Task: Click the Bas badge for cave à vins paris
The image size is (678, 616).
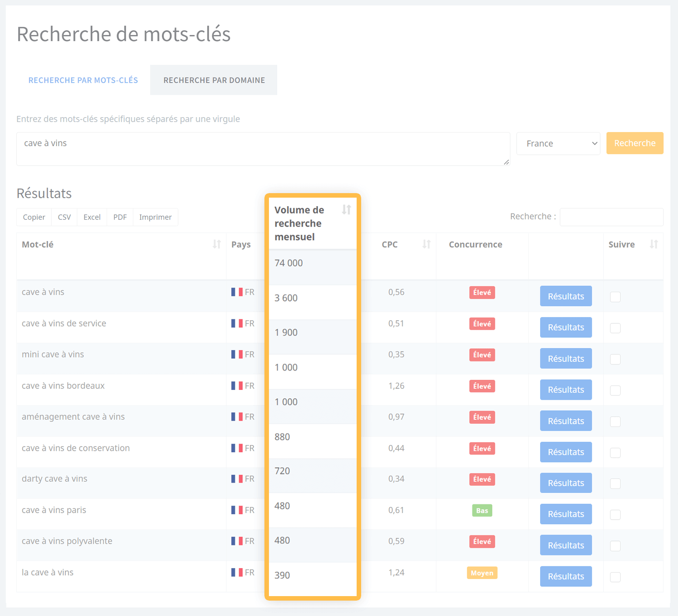Action: tap(482, 511)
